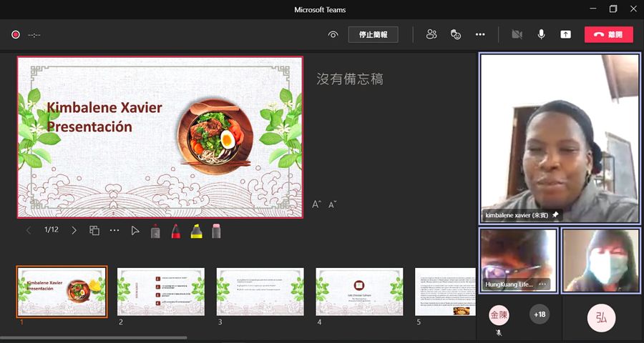
Task: Open more actions in meeting toolbar
Action: 480,34
